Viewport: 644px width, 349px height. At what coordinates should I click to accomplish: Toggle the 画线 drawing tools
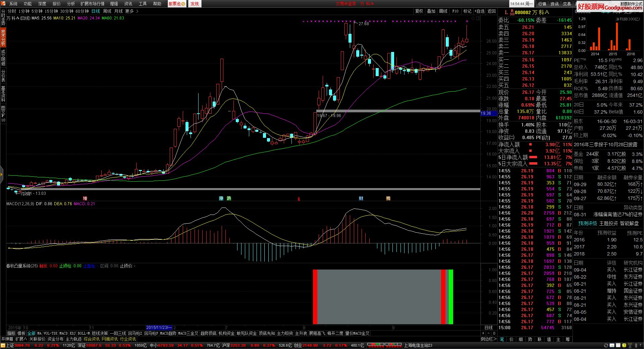tap(443, 11)
